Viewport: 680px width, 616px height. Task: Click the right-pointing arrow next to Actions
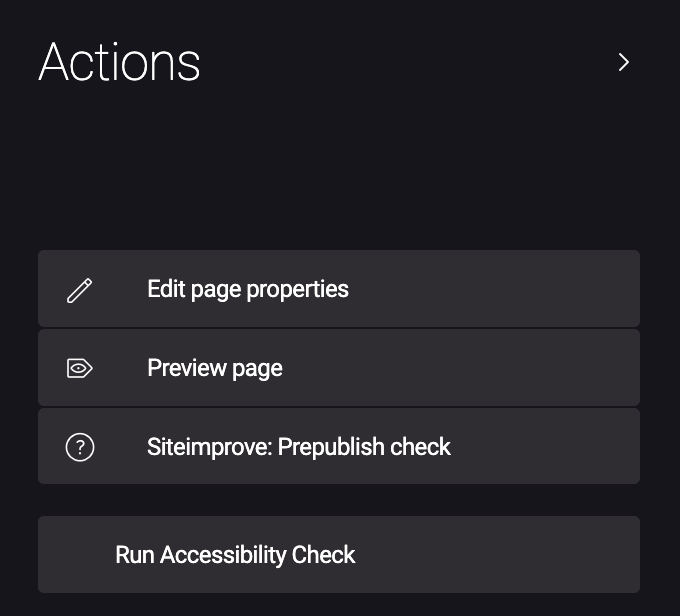point(624,62)
